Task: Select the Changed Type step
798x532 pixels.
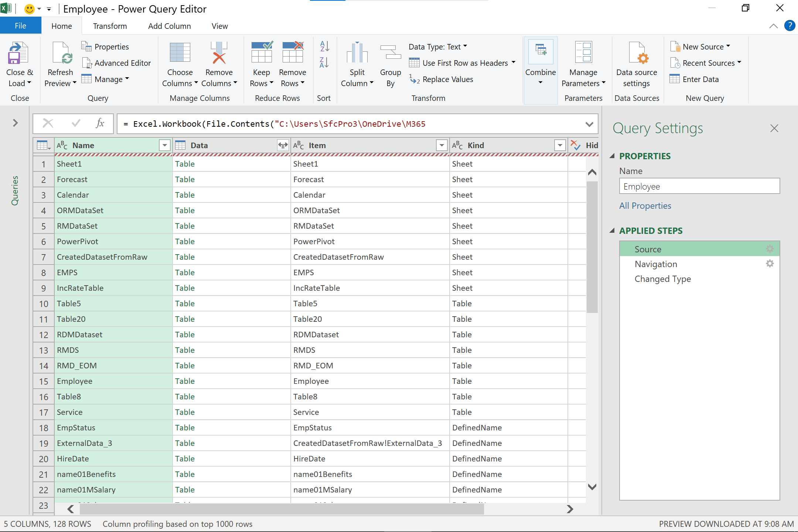Action: (x=662, y=279)
